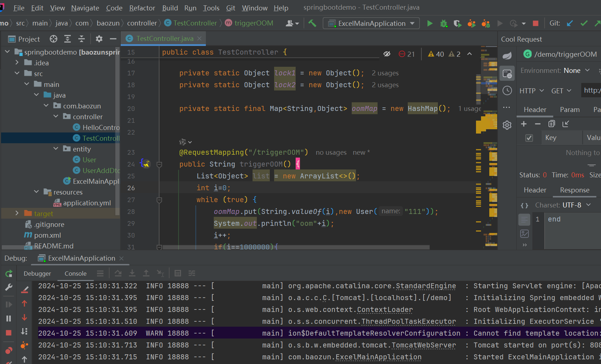The image size is (601, 364).
Task: Update project via Git blue arrow
Action: 570,23
